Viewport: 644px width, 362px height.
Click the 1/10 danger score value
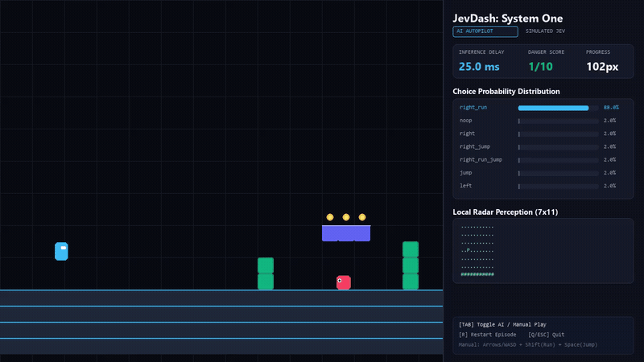(x=540, y=67)
